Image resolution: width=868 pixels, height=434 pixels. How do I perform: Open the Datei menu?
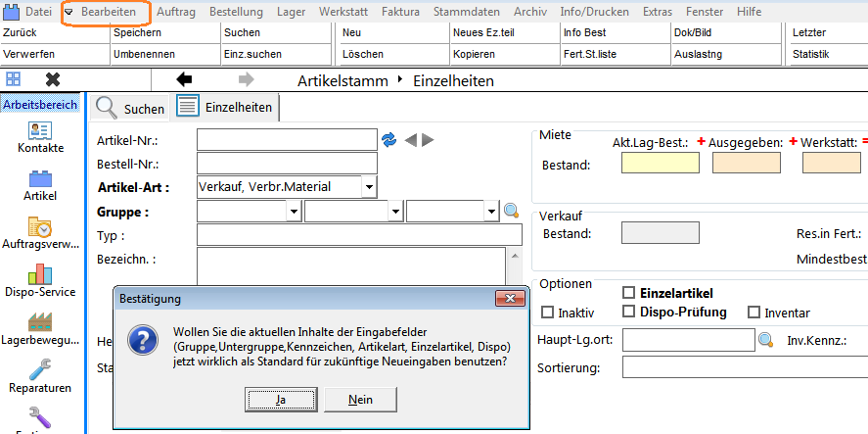tap(39, 12)
